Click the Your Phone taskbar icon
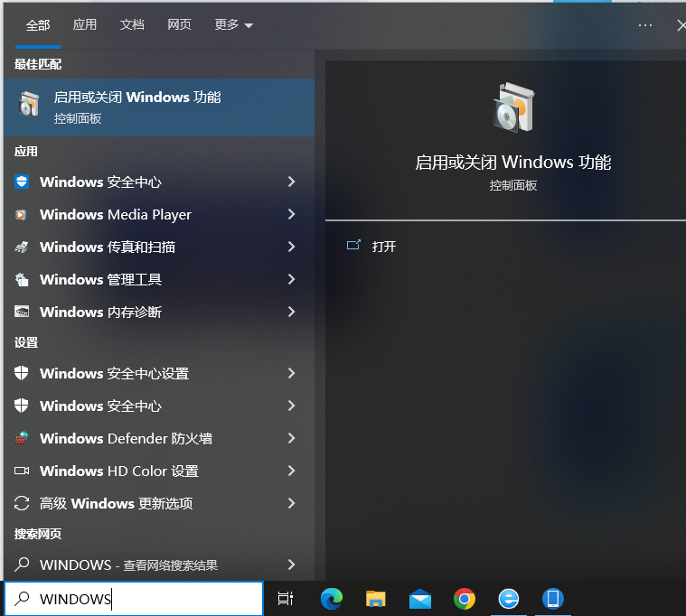686x616 pixels. coord(553,598)
